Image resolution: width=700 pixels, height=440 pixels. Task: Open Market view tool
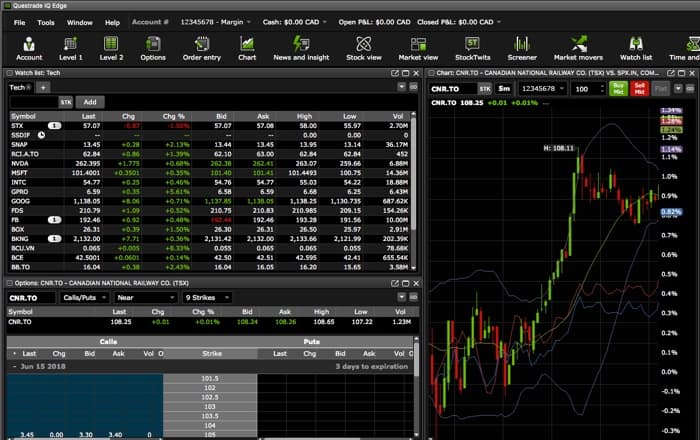[x=418, y=49]
